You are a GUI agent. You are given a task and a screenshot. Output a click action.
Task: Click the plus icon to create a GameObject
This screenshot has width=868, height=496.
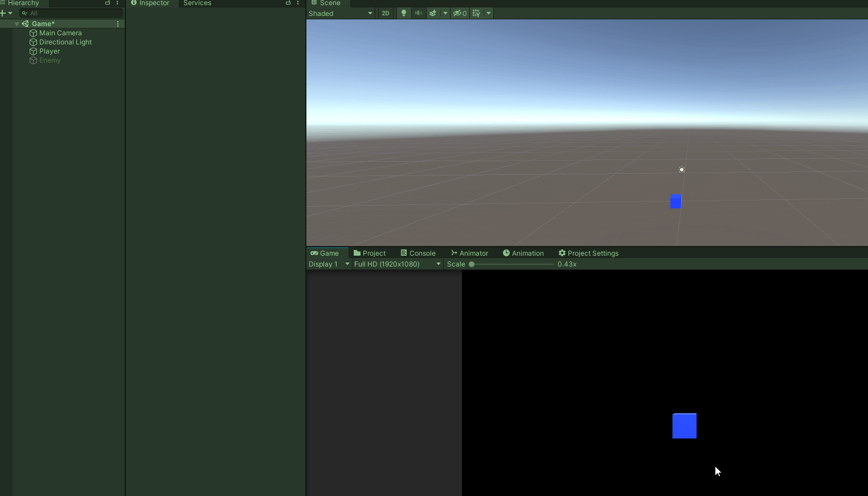point(4,13)
